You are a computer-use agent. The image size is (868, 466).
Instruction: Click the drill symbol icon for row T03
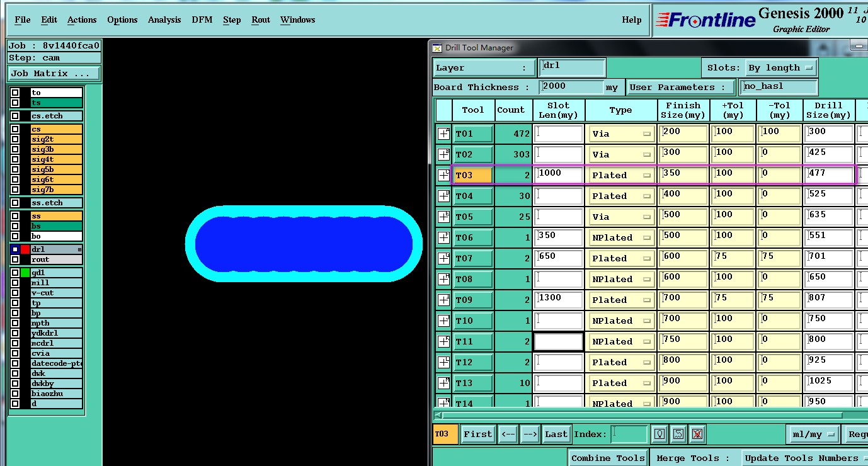pyautogui.click(x=443, y=175)
